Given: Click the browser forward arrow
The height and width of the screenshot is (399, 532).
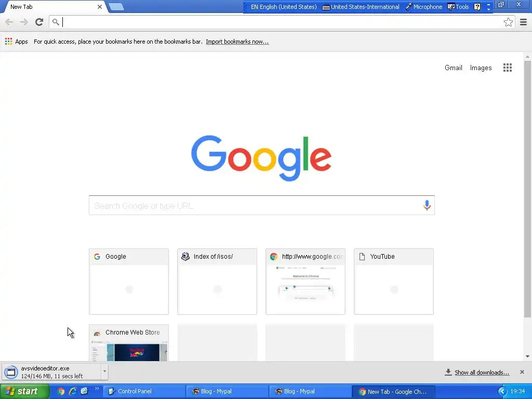Looking at the screenshot, I should [24, 22].
